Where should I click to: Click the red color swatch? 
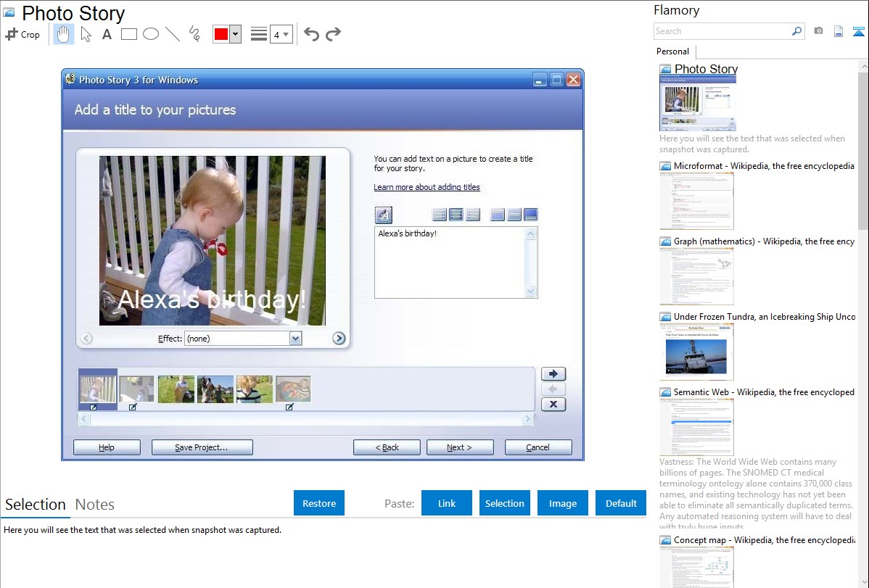click(x=221, y=34)
